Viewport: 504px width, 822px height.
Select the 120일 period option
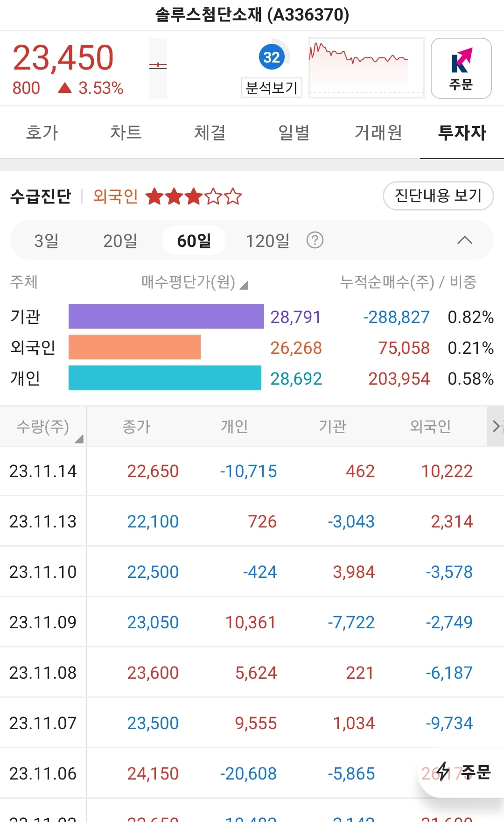pyautogui.click(x=268, y=241)
